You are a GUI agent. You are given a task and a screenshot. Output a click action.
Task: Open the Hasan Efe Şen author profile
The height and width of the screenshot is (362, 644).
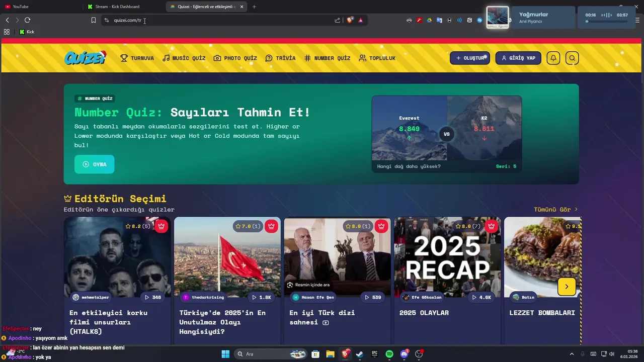(313, 297)
